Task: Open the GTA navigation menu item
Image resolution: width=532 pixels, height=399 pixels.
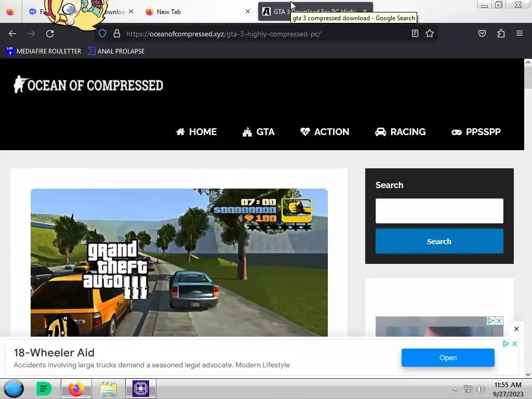Action: click(259, 131)
